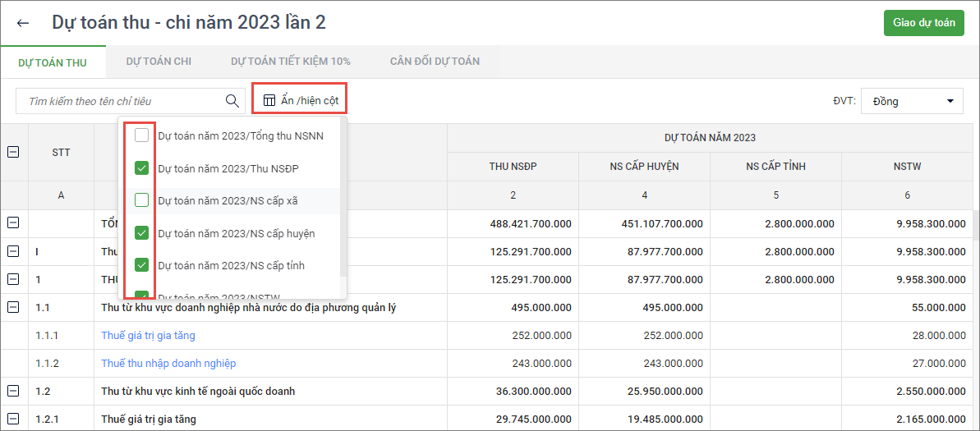Viewport: 980px width, 431px height.
Task: Click the column table icon
Action: click(x=269, y=100)
